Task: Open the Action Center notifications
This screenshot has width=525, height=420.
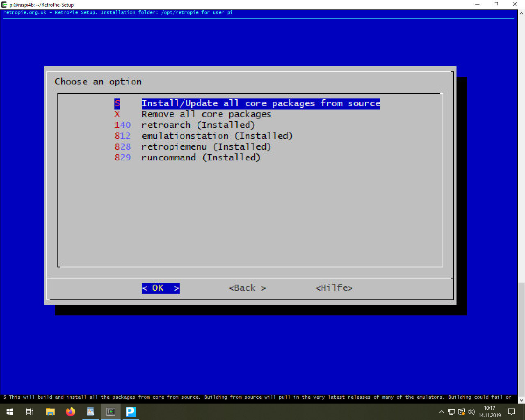Action: 511,412
